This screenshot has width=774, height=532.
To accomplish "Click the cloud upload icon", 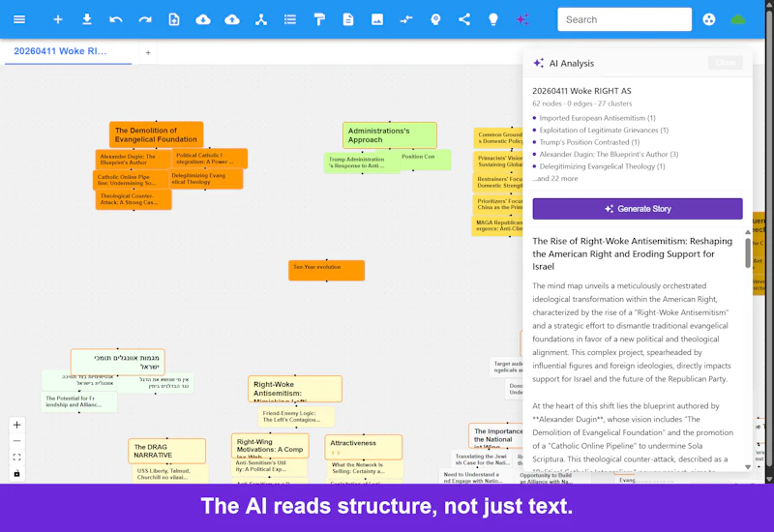I will [232, 19].
